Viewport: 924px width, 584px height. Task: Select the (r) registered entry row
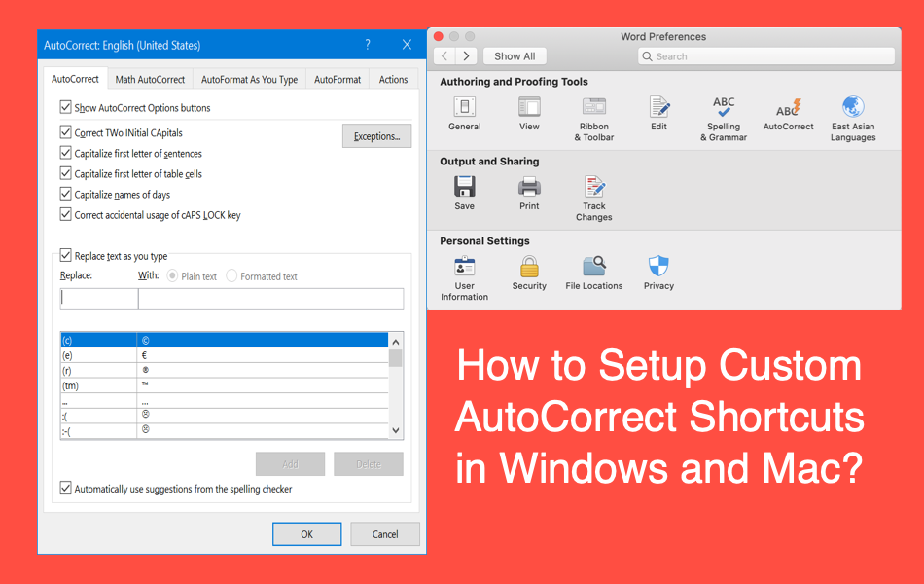coord(224,371)
